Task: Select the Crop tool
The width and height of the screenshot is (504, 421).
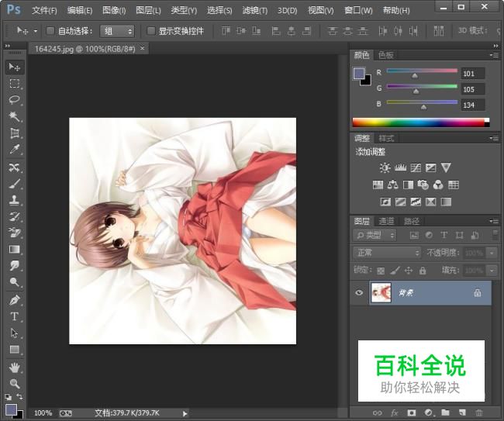Action: [x=15, y=133]
